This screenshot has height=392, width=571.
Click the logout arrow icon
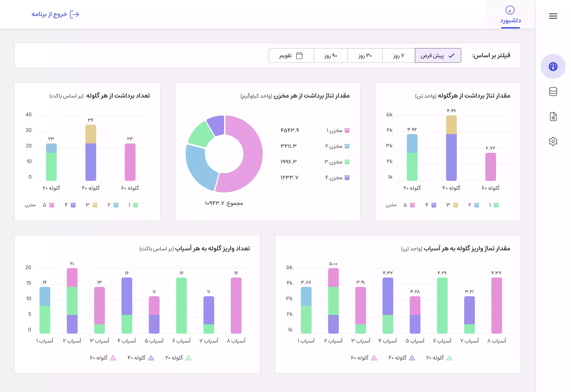click(74, 14)
